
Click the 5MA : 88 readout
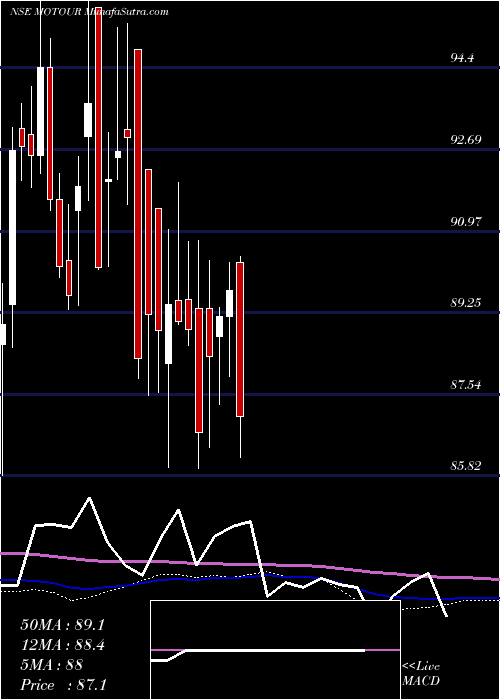point(51,665)
